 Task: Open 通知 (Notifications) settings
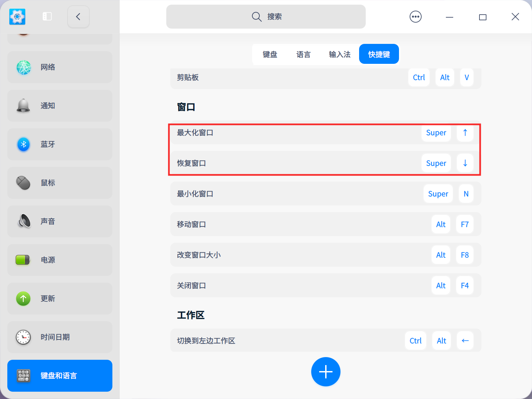(x=60, y=106)
